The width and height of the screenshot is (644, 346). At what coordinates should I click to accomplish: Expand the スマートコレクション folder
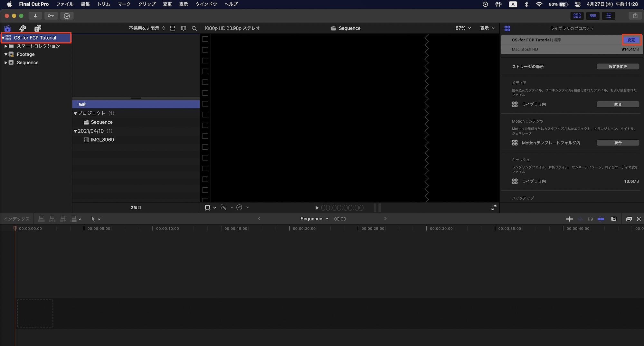tap(6, 46)
